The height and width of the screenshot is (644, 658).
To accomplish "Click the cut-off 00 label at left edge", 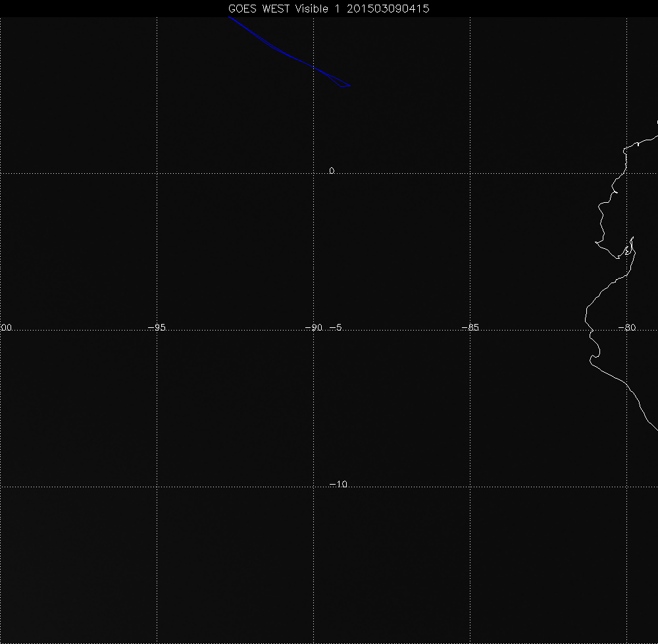I will [7, 328].
